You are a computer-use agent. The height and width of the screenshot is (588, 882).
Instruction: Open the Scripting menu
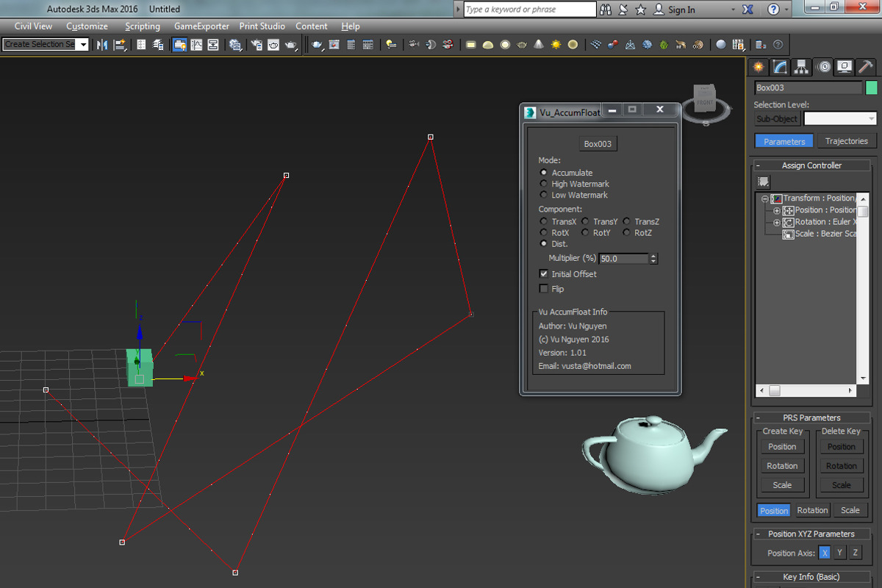pos(143,26)
